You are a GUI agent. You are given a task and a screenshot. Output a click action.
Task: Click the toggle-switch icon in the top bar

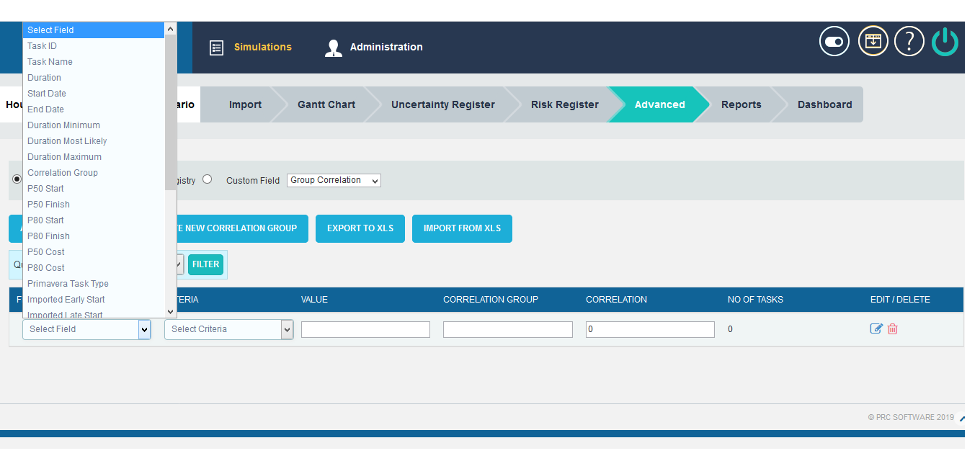click(834, 41)
